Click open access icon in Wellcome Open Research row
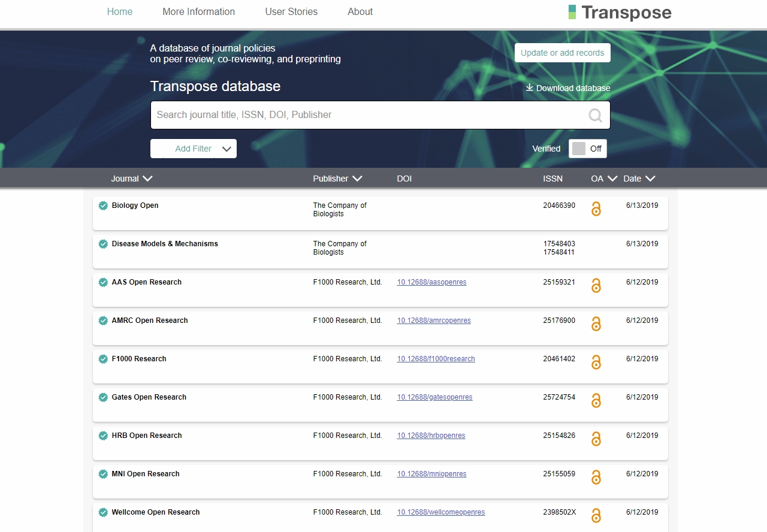767x532 pixels. 596,516
